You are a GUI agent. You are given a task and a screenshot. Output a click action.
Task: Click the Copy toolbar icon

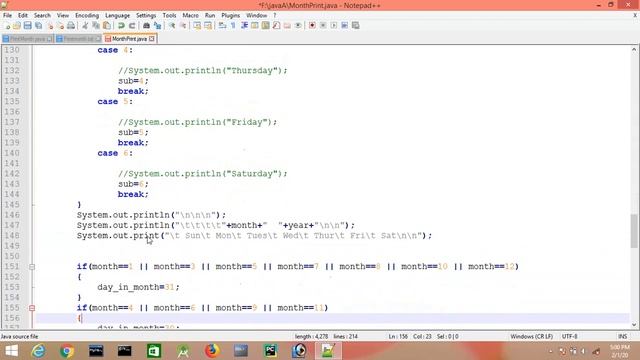(x=96, y=26)
